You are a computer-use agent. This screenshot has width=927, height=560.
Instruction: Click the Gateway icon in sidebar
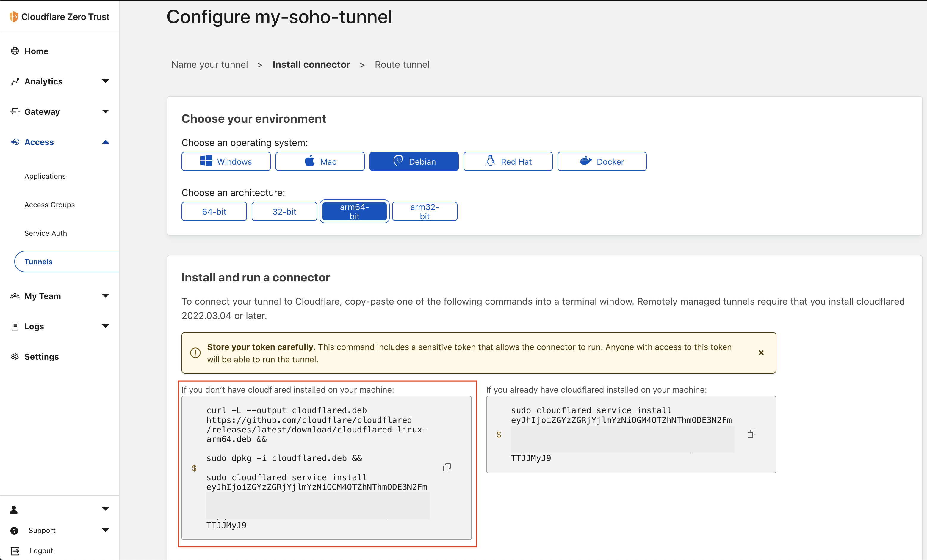[x=15, y=111]
